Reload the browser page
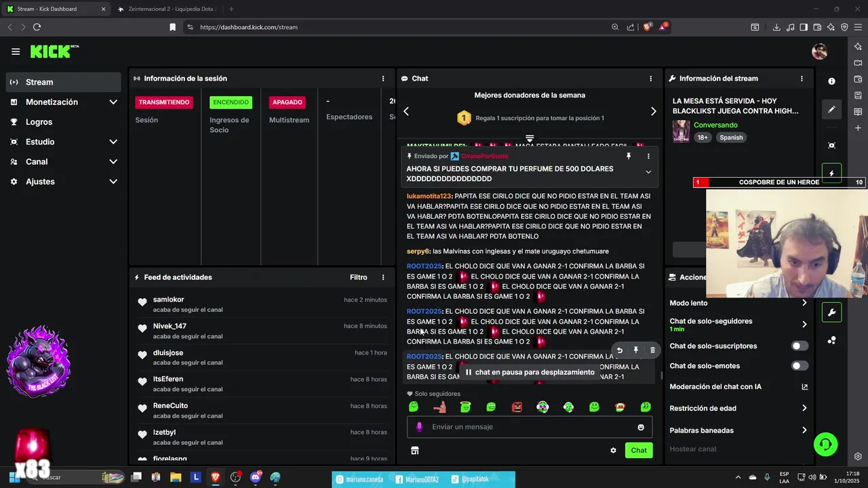This screenshot has width=868, height=488. pyautogui.click(x=37, y=27)
